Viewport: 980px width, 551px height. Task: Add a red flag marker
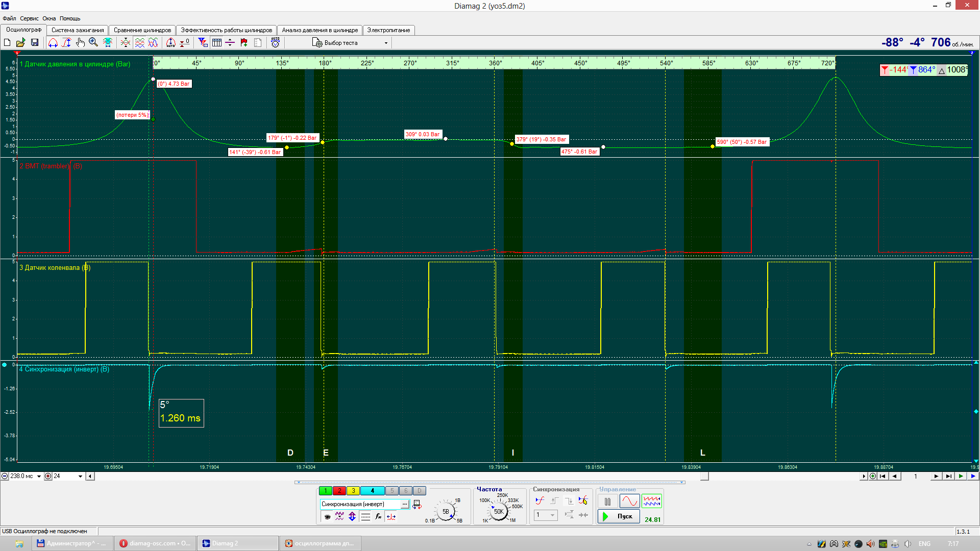click(244, 43)
